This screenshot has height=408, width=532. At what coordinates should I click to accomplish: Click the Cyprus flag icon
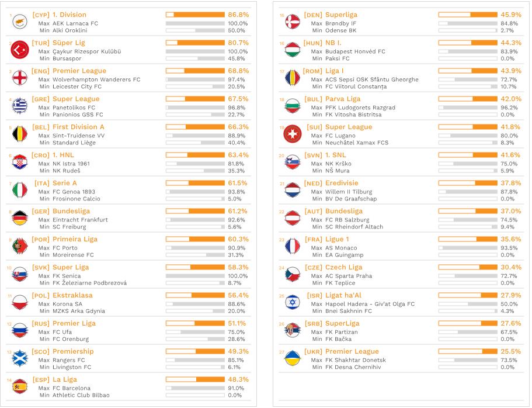click(20, 22)
